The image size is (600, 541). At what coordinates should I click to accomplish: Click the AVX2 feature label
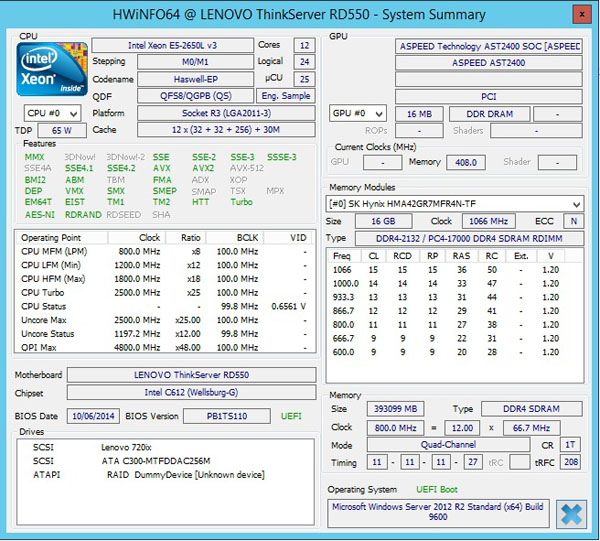203,169
